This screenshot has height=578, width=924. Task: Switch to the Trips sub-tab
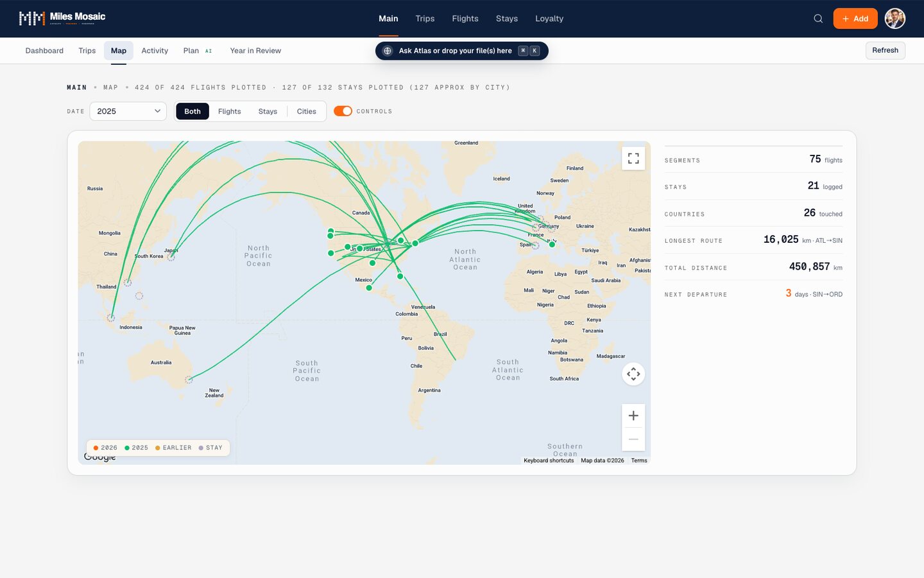click(87, 51)
